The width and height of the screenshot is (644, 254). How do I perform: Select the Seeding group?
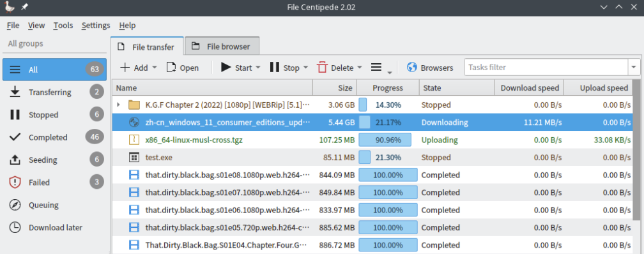coord(55,160)
